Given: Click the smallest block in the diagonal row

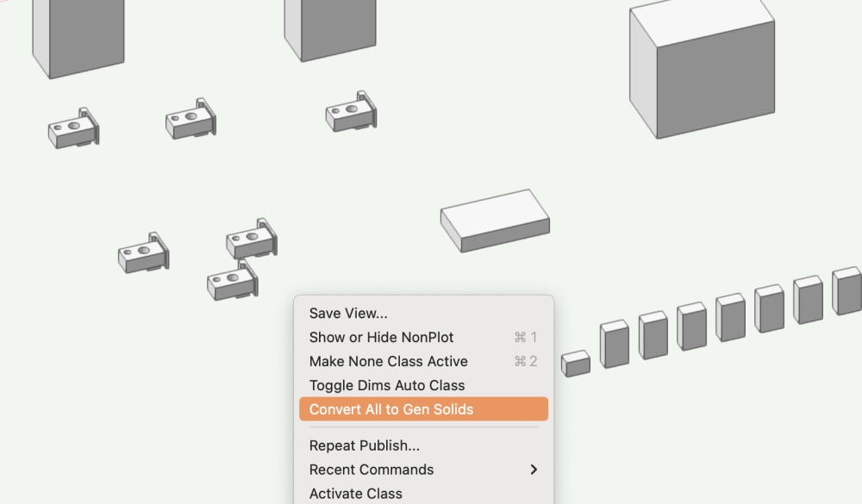Looking at the screenshot, I should pos(576,364).
